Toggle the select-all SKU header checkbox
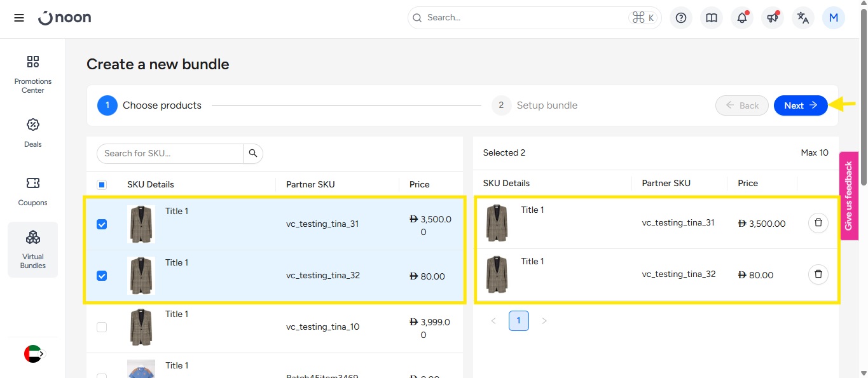Viewport: 868px width, 378px height. (102, 185)
